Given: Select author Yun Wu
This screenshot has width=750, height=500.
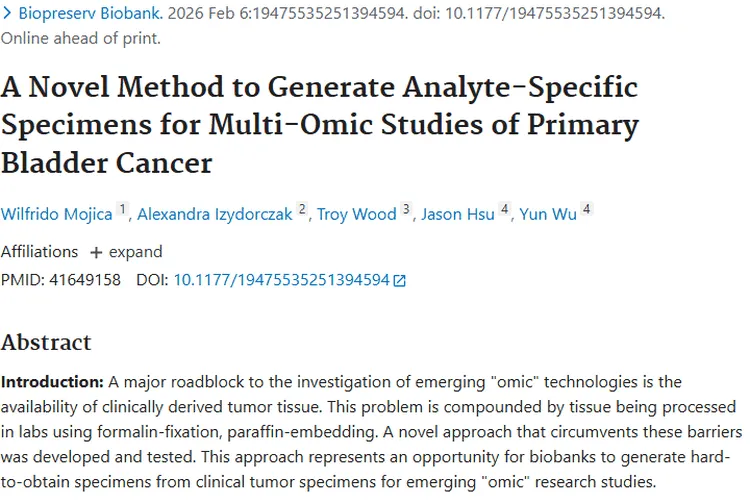Looking at the screenshot, I should tap(548, 214).
